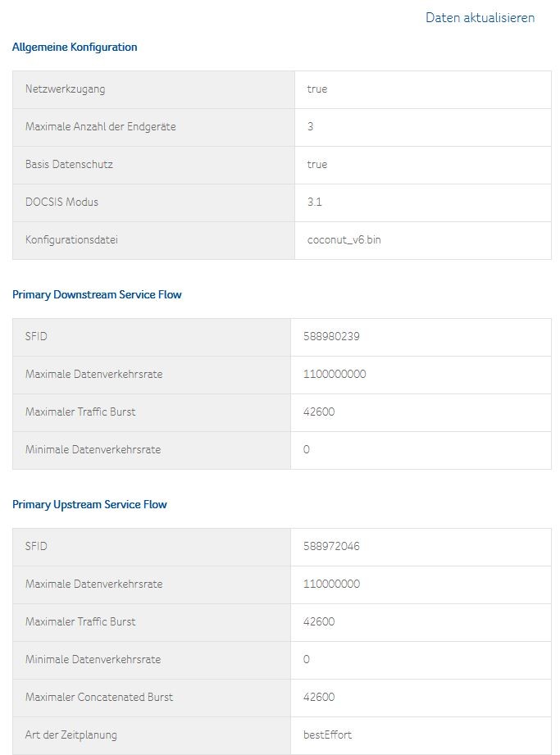Select the DOCSIS Modus row label
The image size is (560, 755).
click(x=61, y=202)
